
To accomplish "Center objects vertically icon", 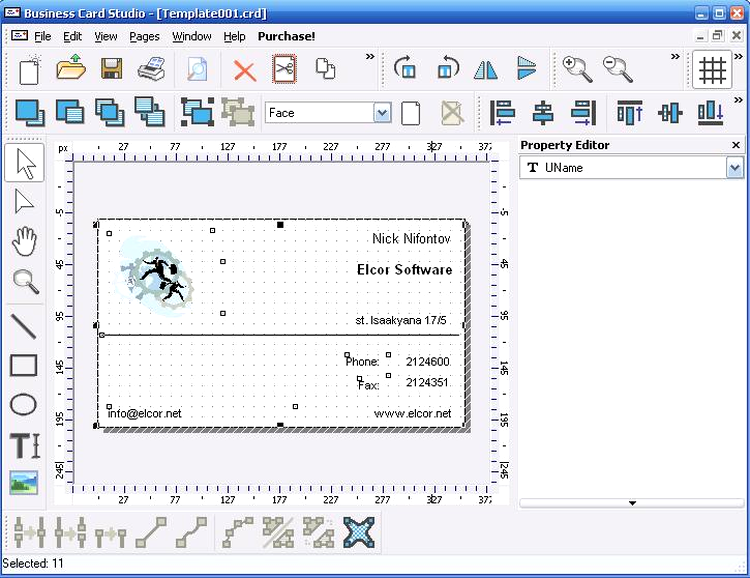I will click(x=670, y=113).
